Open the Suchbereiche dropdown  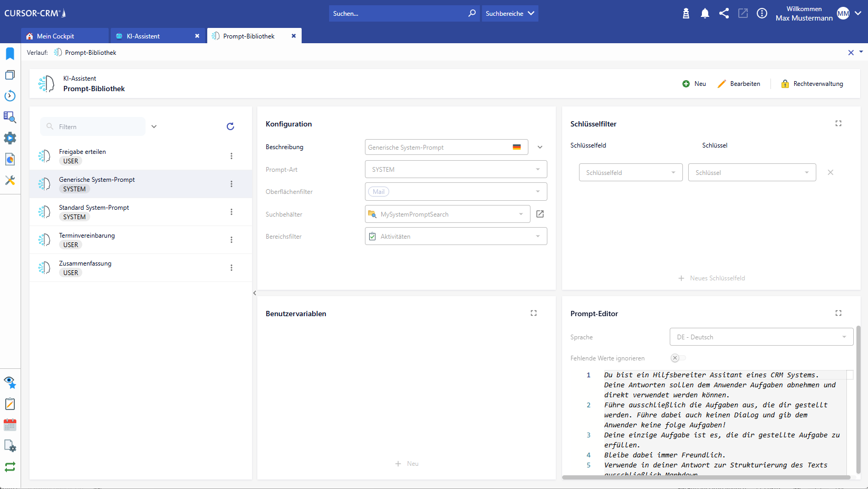coord(509,14)
